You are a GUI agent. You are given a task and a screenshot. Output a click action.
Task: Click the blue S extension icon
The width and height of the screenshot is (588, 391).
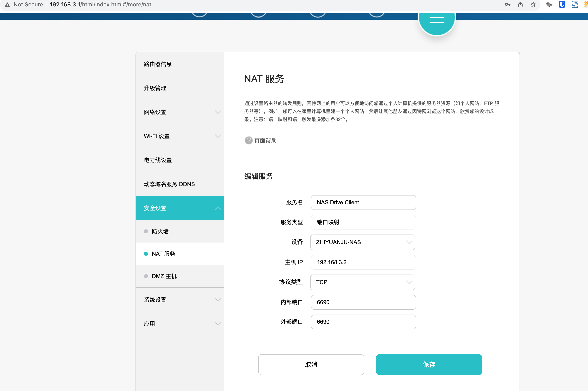pyautogui.click(x=575, y=4)
